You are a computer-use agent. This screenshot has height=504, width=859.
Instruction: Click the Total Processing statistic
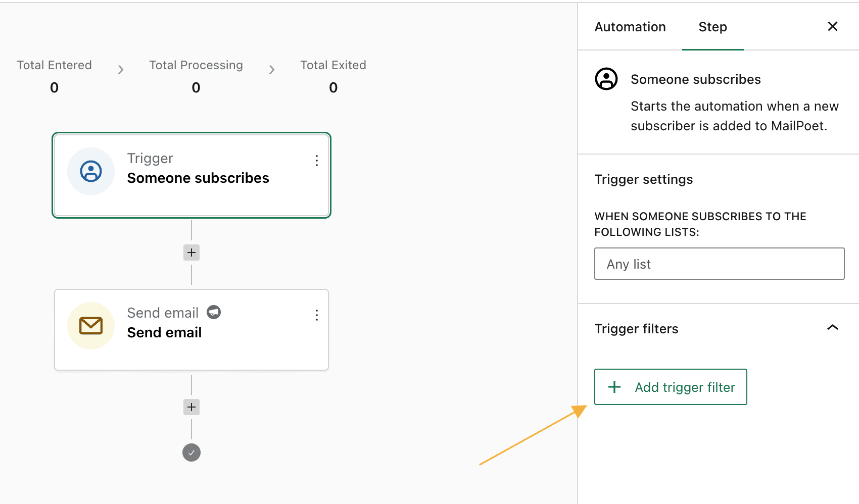[196, 76]
